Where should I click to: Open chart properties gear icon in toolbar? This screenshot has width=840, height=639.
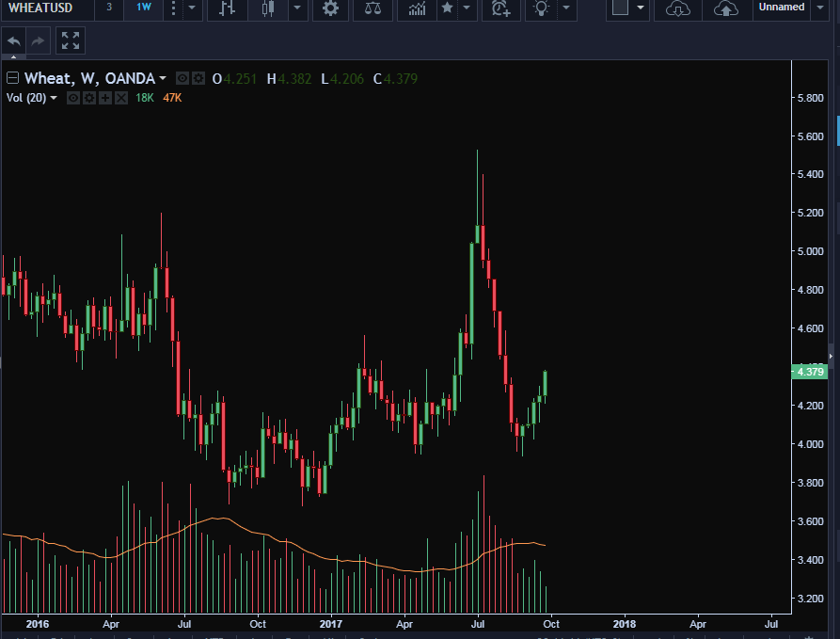[330, 8]
